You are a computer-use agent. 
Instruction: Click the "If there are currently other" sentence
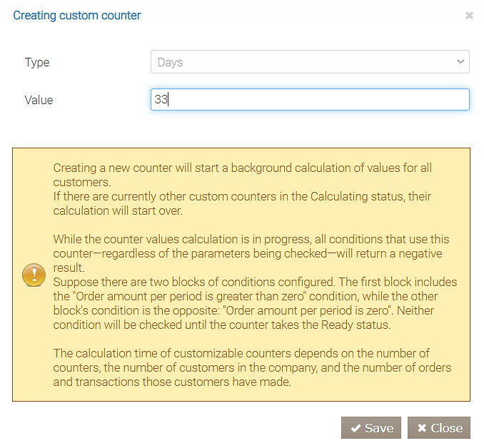(243, 203)
